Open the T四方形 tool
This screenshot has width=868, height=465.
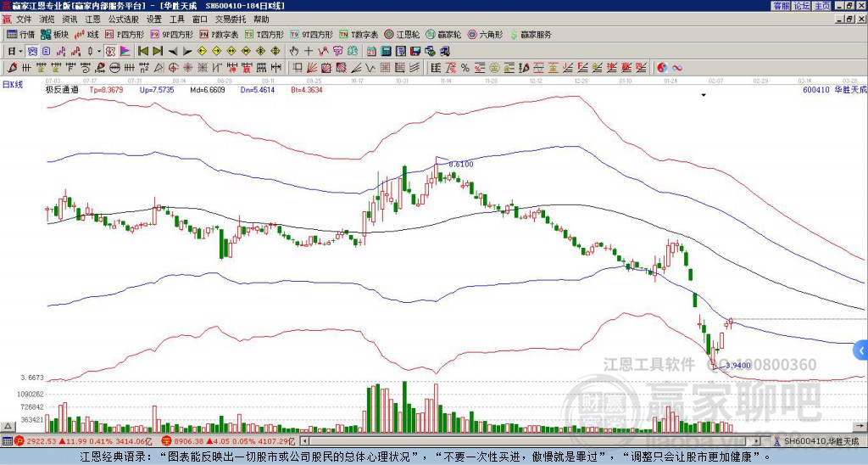coord(264,34)
